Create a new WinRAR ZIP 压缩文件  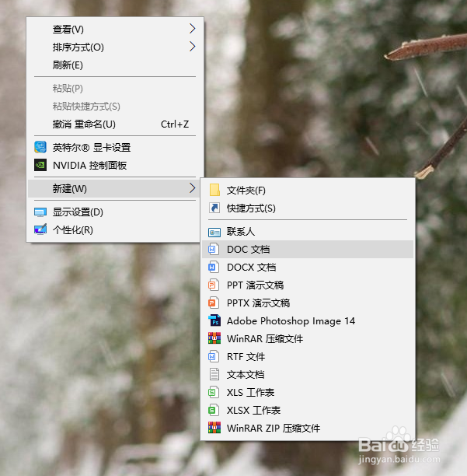[308, 429]
